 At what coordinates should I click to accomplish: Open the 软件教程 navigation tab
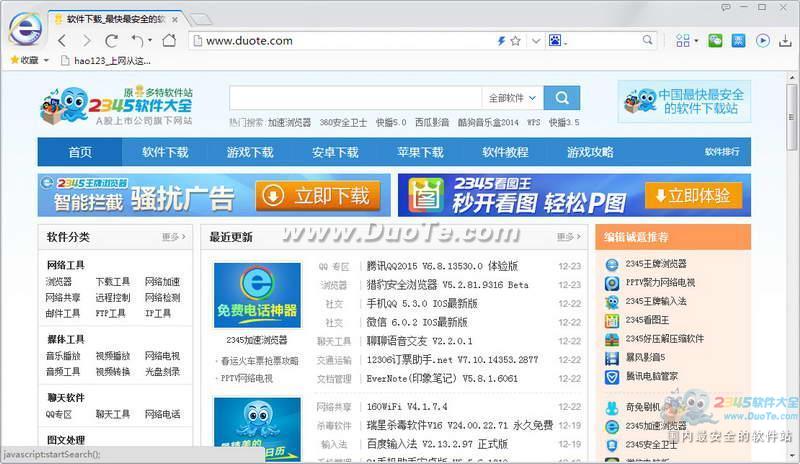[x=505, y=152]
